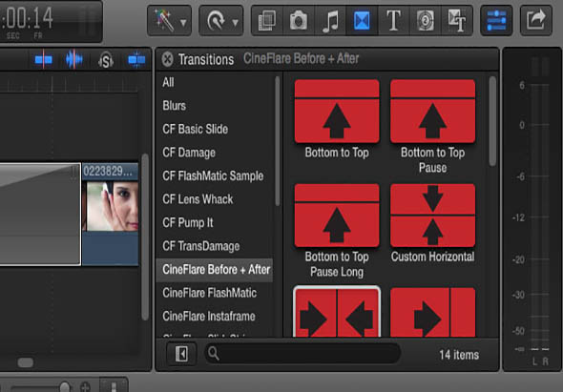This screenshot has width=563, height=392.
Task: Open the Generators browser
Action: (426, 20)
